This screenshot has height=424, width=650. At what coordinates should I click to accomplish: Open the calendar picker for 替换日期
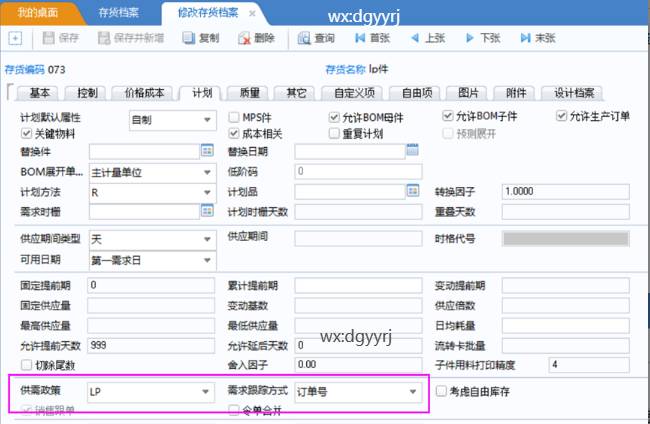click(411, 151)
